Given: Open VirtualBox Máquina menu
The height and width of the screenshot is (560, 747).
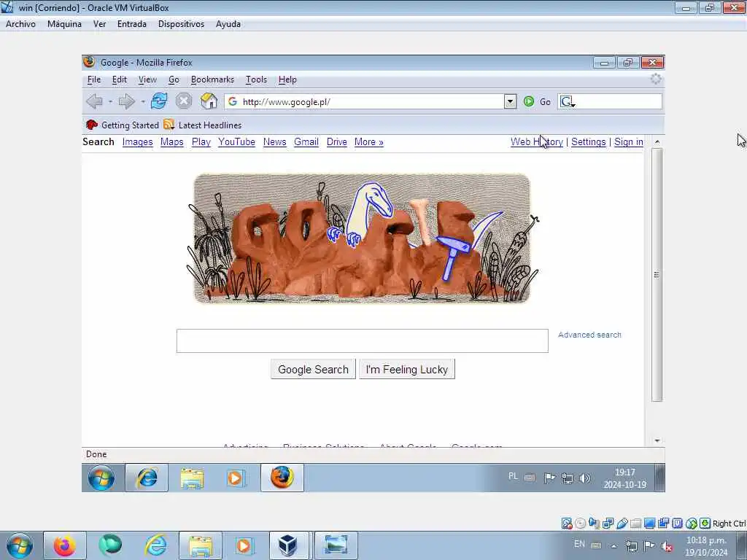Looking at the screenshot, I should (x=64, y=24).
